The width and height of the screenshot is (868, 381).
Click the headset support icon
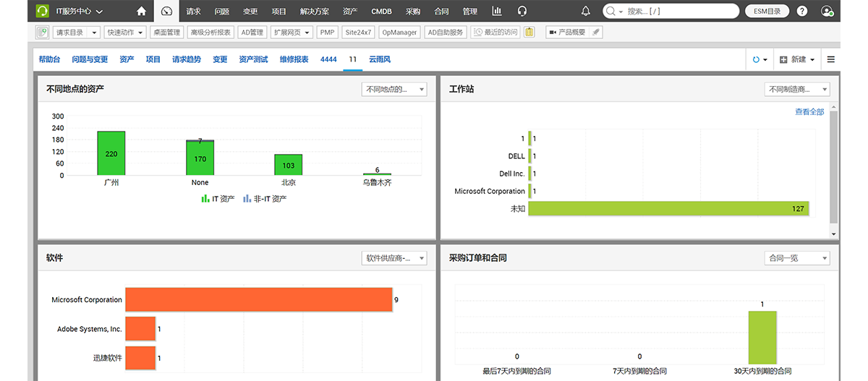(x=522, y=11)
